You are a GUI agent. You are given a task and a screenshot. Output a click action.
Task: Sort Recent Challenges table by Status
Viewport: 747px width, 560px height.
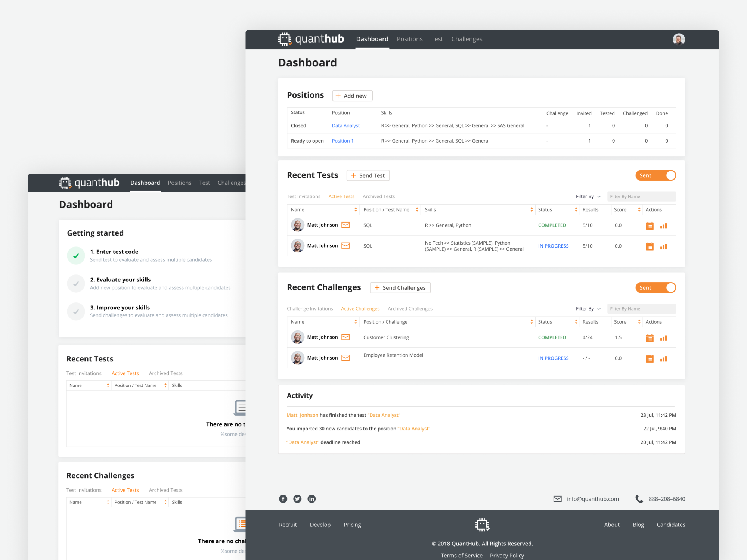pos(576,322)
